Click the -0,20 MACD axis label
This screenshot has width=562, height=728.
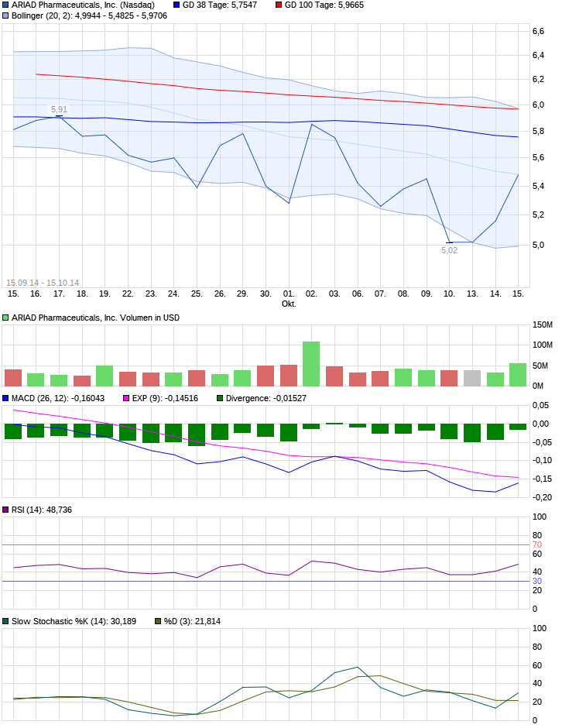click(542, 497)
